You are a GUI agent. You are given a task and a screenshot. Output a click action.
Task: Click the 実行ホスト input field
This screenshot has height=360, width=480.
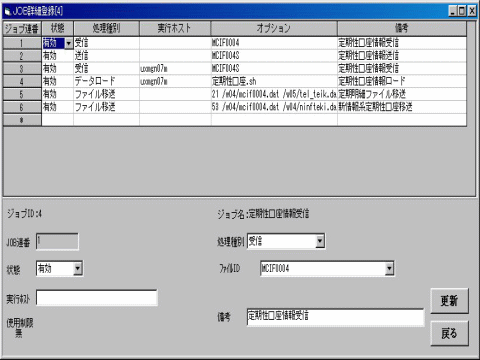(x=97, y=298)
